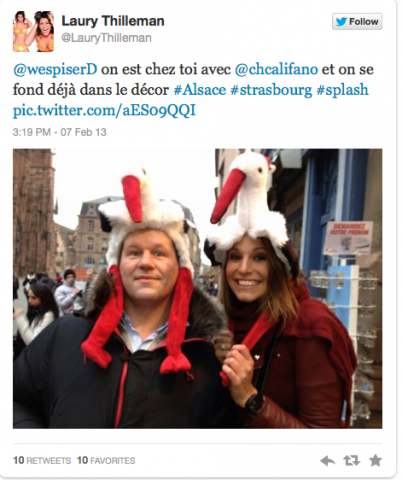Open the #Alsace hashtag
The image size is (402, 480).
point(200,90)
